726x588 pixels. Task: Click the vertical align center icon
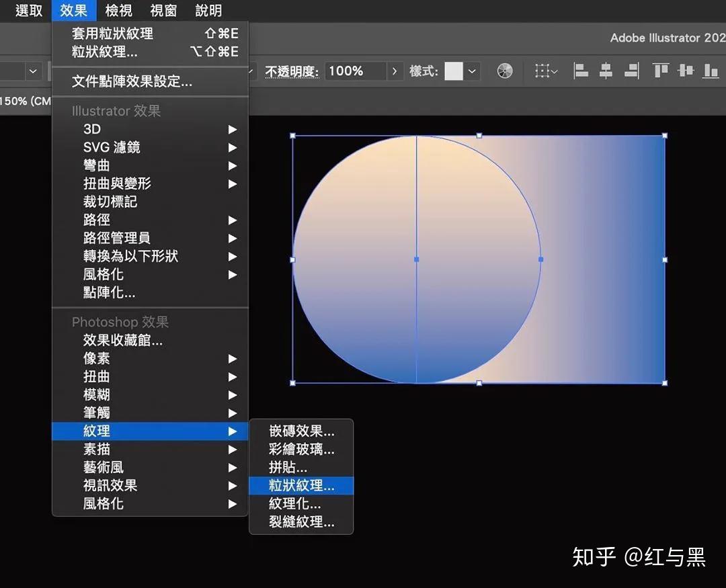pyautogui.click(x=686, y=71)
